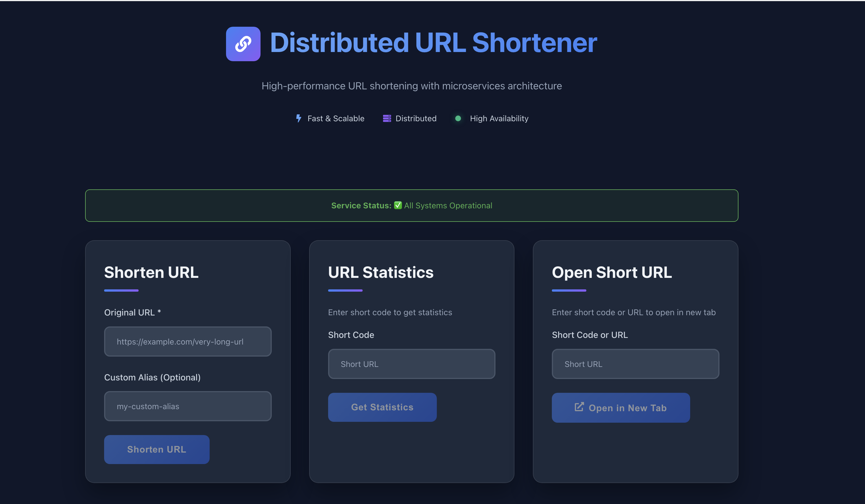Click the Get Statistics button
This screenshot has width=865, height=504.
[382, 407]
